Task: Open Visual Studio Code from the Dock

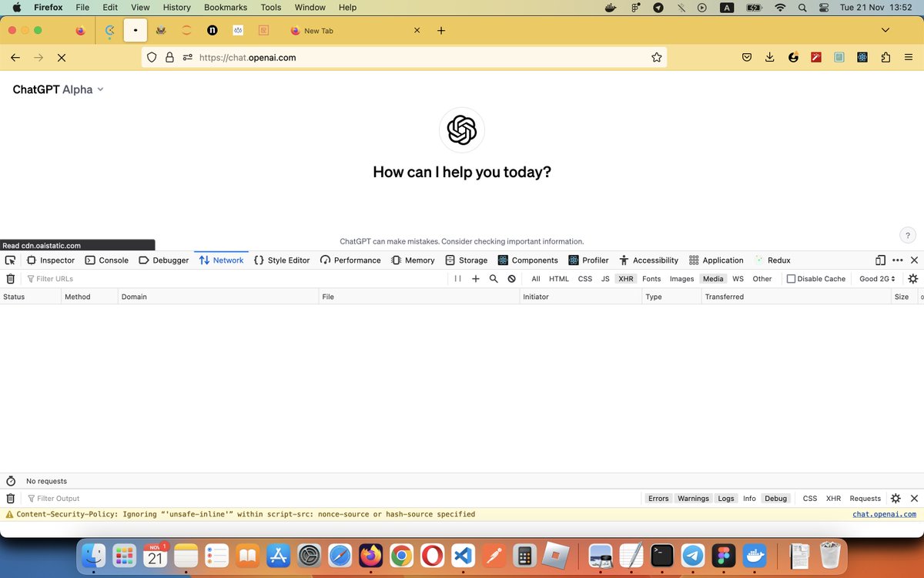Action: click(x=462, y=555)
